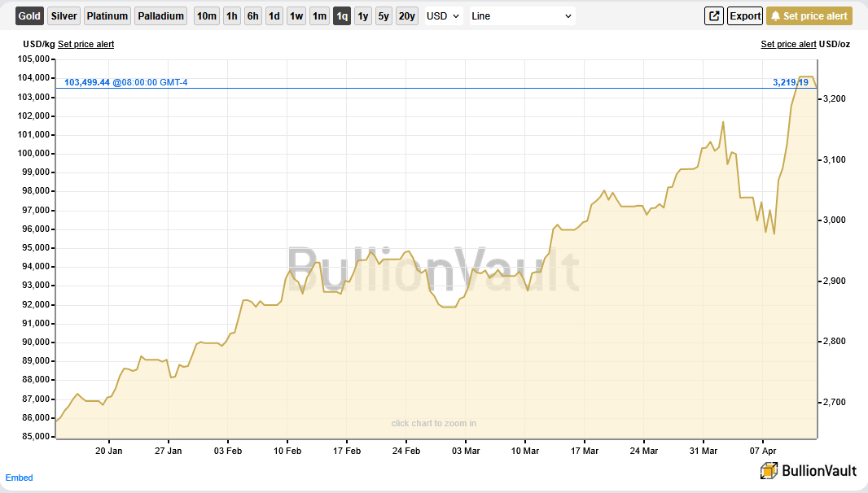Viewport: 868px width, 493px height.
Task: Click the 100,000 y-axis label
Action: (34, 153)
